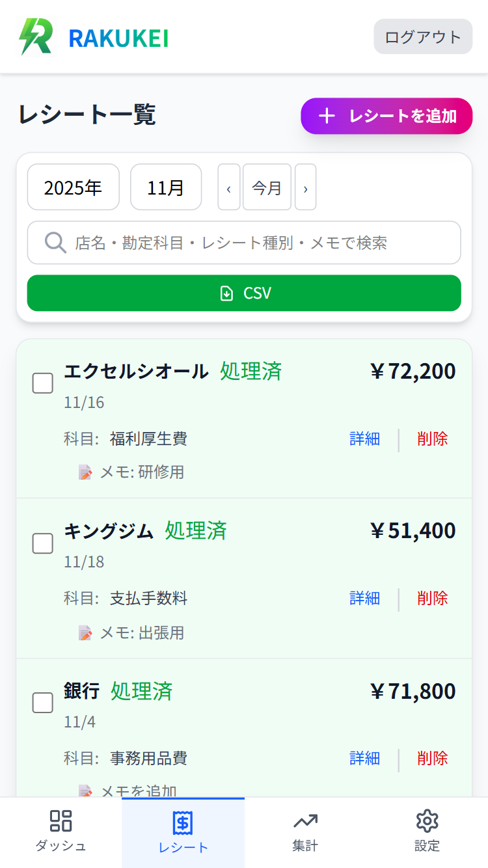Open the 2025年 year selector
Screen dimensions: 488x868
tap(73, 187)
